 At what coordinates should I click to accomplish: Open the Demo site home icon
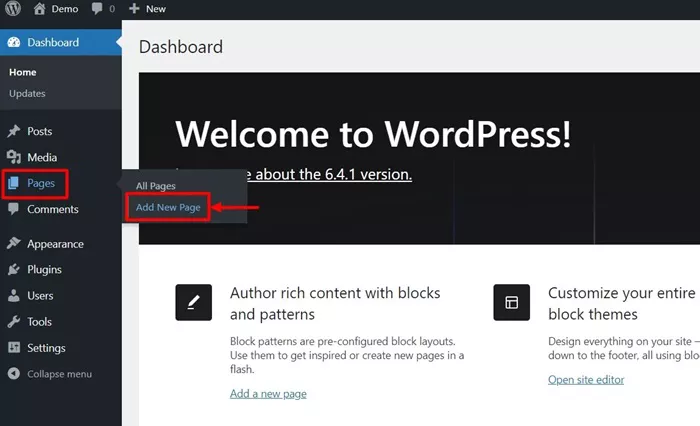(39, 8)
